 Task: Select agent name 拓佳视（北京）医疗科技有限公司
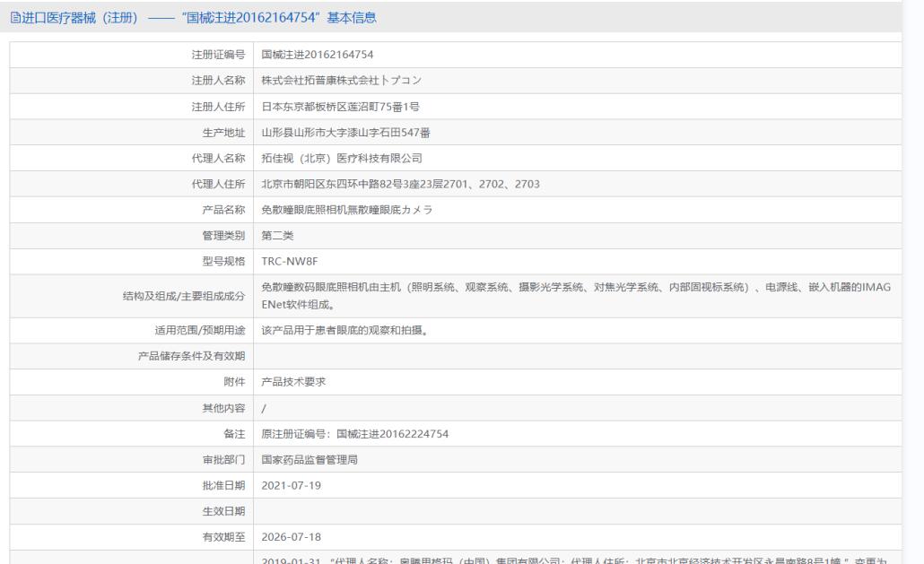(342, 159)
